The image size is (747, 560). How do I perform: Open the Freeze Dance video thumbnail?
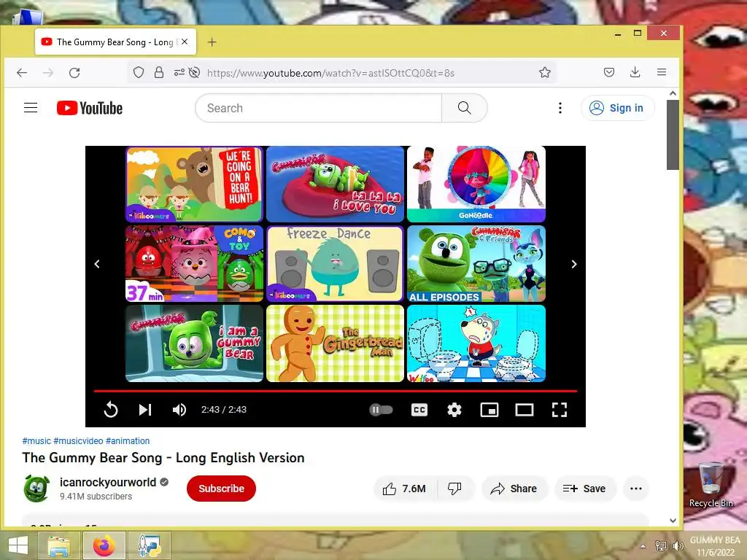click(x=335, y=264)
